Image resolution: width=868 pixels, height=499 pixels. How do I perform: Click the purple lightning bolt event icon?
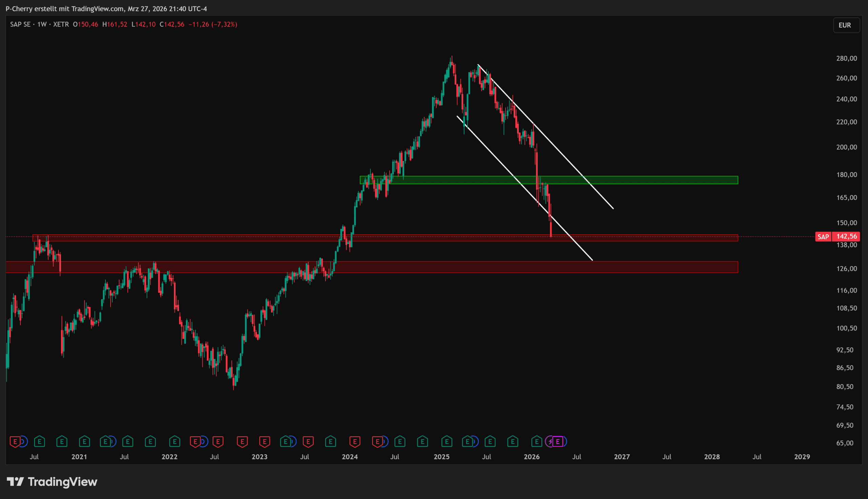(550, 441)
